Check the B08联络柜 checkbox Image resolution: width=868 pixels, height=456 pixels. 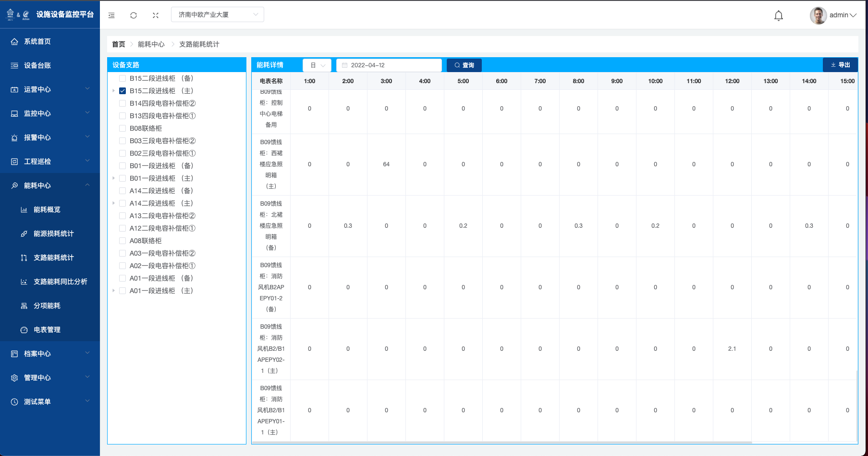(122, 128)
